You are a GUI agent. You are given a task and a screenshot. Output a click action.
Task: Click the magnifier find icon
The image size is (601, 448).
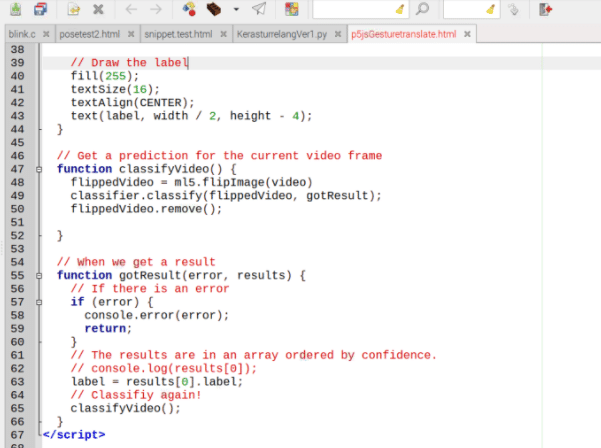click(x=423, y=10)
